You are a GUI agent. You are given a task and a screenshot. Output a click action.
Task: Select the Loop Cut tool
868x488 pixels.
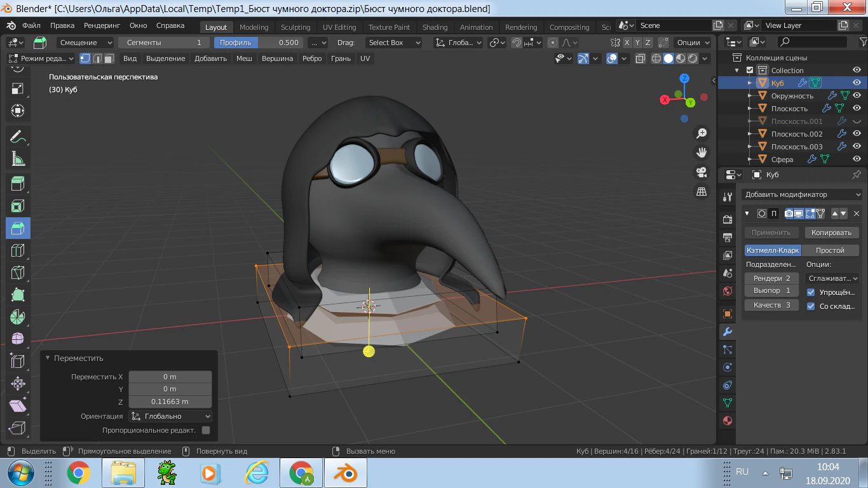[18, 250]
